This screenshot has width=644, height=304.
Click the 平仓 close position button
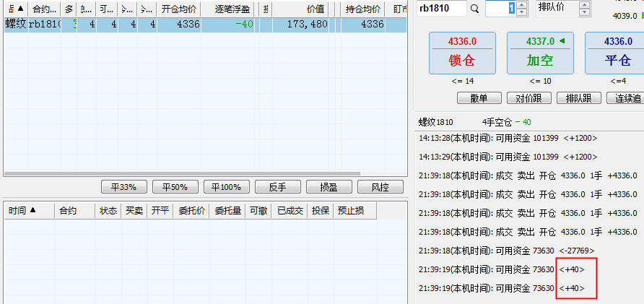(x=617, y=53)
